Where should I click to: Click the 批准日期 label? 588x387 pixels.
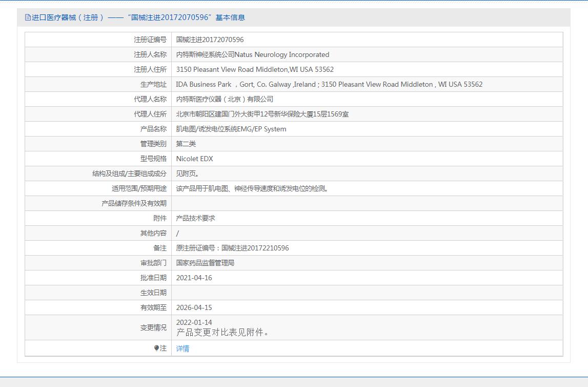153,278
